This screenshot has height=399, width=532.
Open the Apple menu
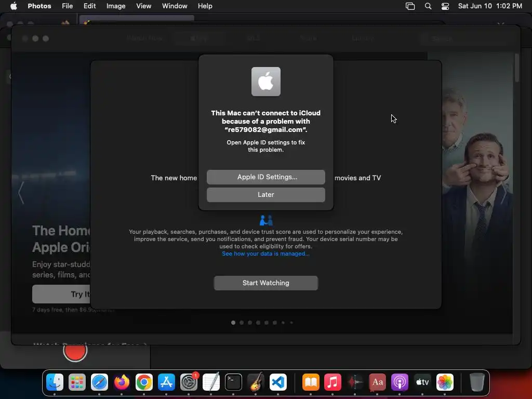coord(14,6)
